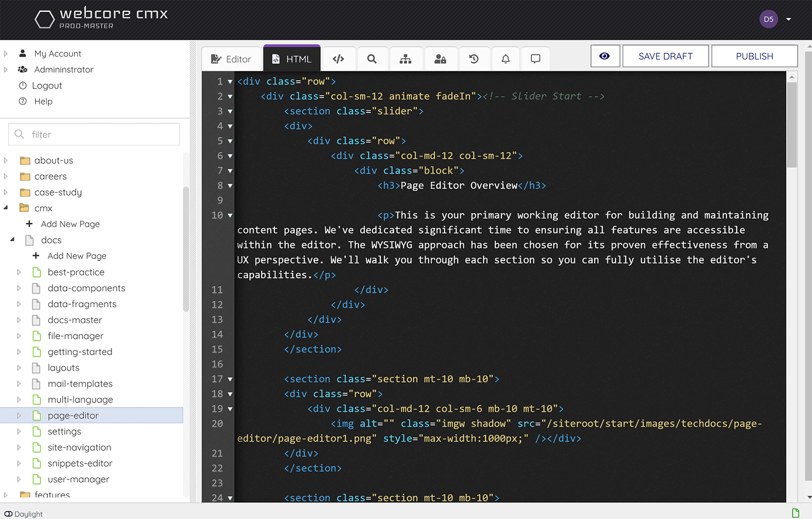The height and width of the screenshot is (519, 812).
Task: Expand the best-practice arrow
Action: tap(19, 272)
